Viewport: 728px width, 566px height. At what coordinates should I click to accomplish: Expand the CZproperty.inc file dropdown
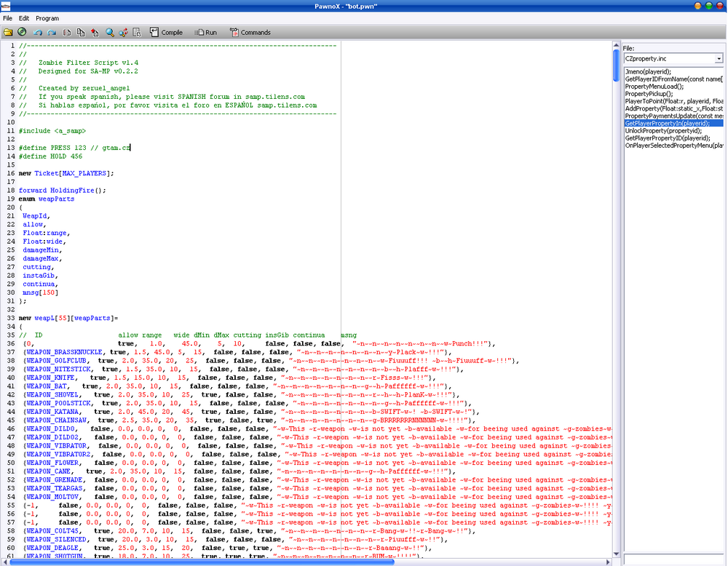[719, 58]
